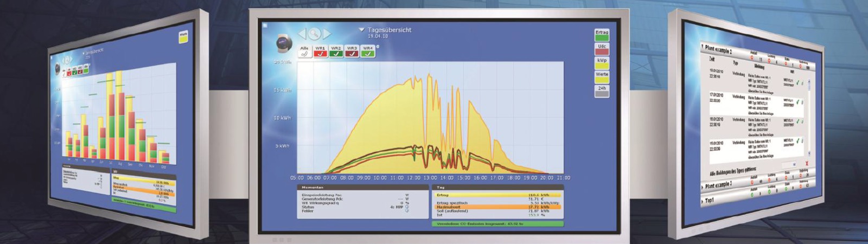This screenshot has height=244, width=868.
Task: Click the small window icon at top-left corner
Action: coord(265,25)
